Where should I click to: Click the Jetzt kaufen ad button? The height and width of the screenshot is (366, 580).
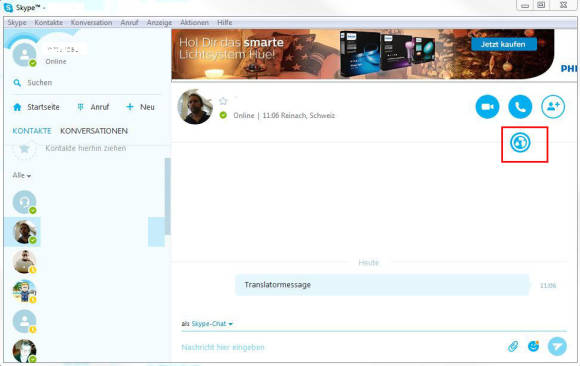(503, 44)
